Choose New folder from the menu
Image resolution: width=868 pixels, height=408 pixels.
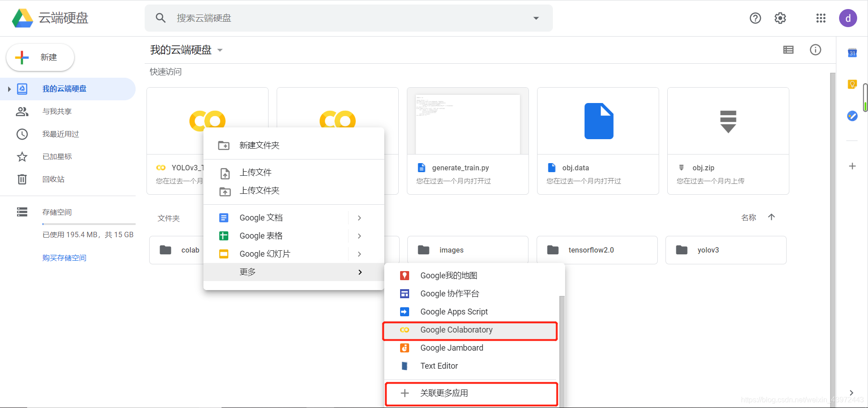(294, 145)
